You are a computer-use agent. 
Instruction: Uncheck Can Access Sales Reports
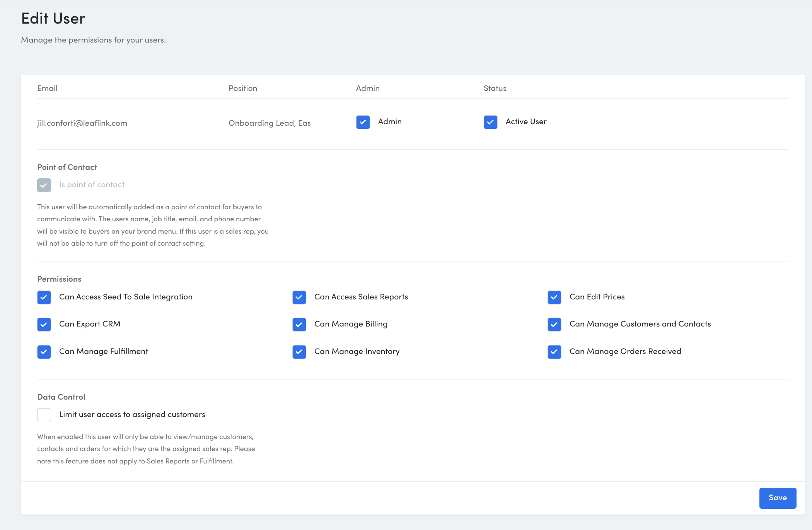click(299, 297)
